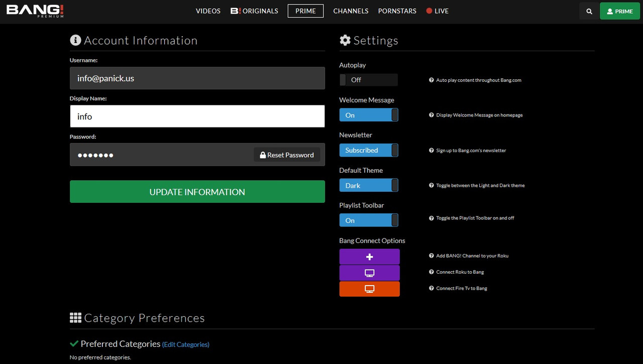Screen dimensions: 643x364
Task: Click into the Display Name field
Action: click(x=197, y=116)
